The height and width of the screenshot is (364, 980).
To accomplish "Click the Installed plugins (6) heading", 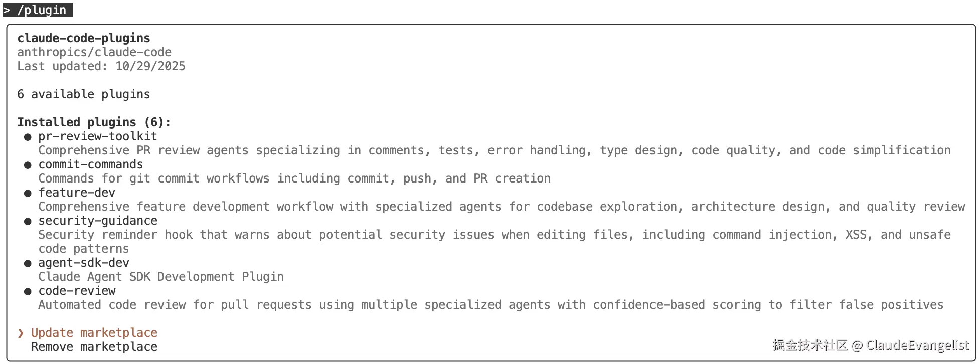I will click(x=94, y=122).
